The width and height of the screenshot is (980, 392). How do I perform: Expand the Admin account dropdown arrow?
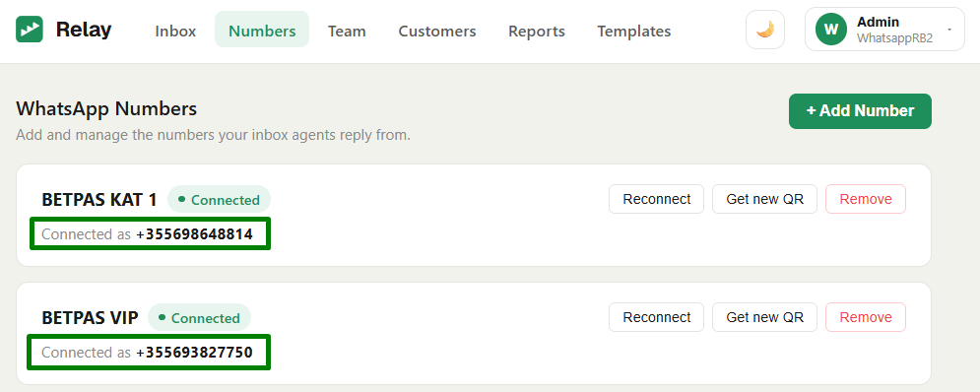coord(949,30)
